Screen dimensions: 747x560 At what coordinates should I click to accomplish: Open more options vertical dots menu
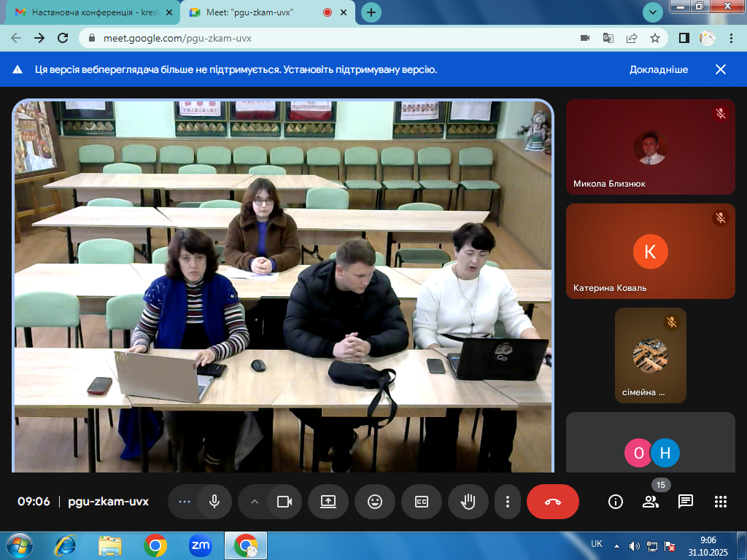507,502
